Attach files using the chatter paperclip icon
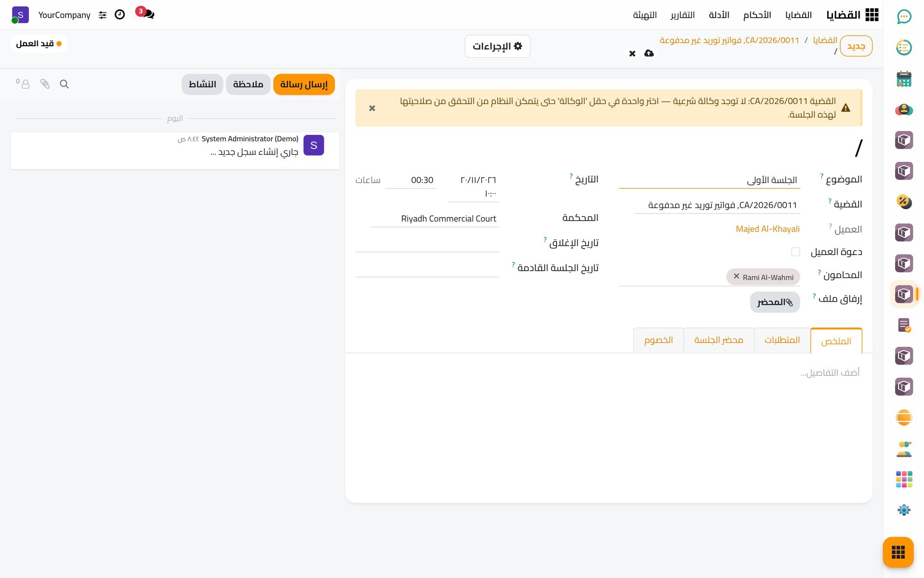The height and width of the screenshot is (578, 924). coord(45,84)
